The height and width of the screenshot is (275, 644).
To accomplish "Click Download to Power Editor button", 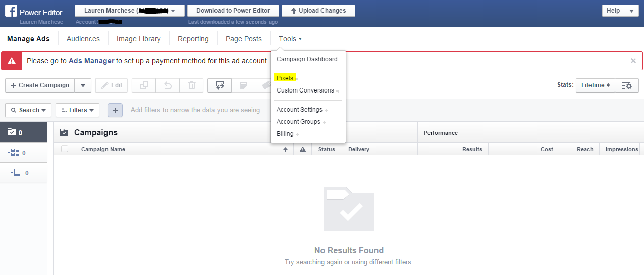I will tap(233, 11).
